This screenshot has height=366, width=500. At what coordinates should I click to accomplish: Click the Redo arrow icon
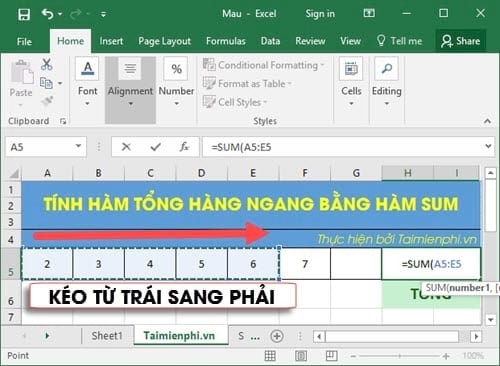[x=76, y=14]
